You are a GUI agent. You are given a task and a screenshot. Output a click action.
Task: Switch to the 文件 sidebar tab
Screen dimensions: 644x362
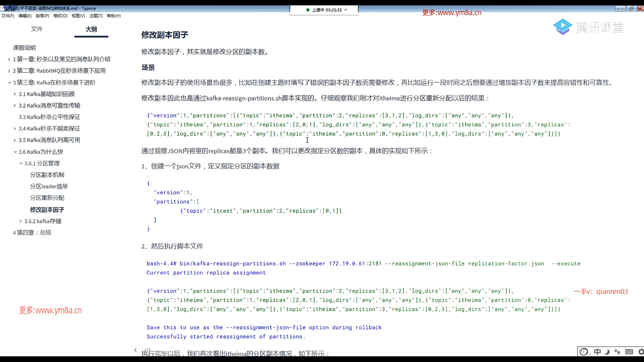click(x=37, y=29)
